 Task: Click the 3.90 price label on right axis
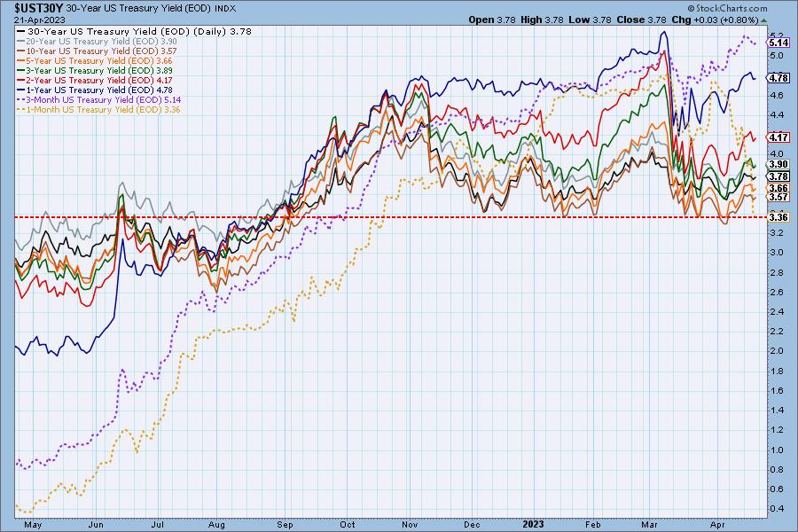click(778, 164)
